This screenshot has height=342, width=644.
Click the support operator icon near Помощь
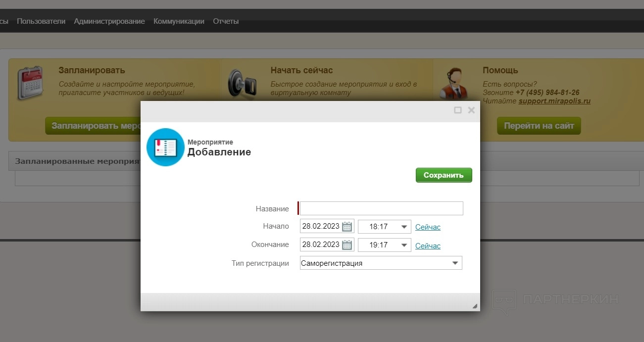[x=453, y=84]
